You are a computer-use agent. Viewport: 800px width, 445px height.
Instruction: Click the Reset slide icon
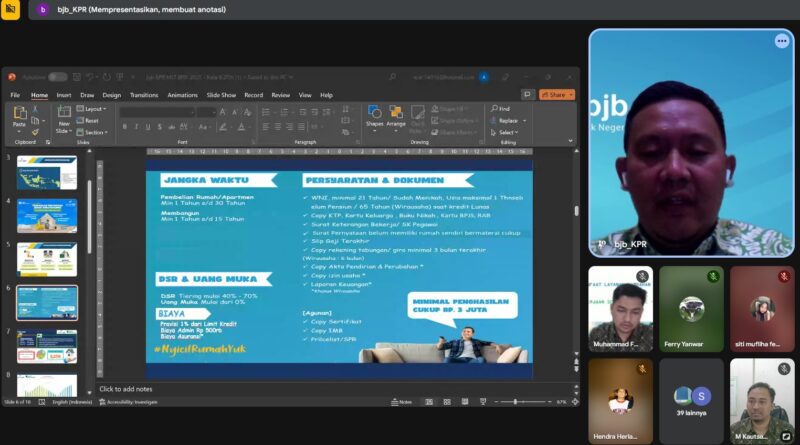pos(89,120)
